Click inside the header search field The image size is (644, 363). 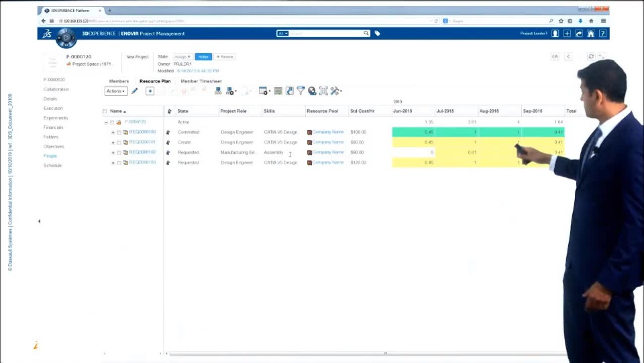tap(325, 34)
